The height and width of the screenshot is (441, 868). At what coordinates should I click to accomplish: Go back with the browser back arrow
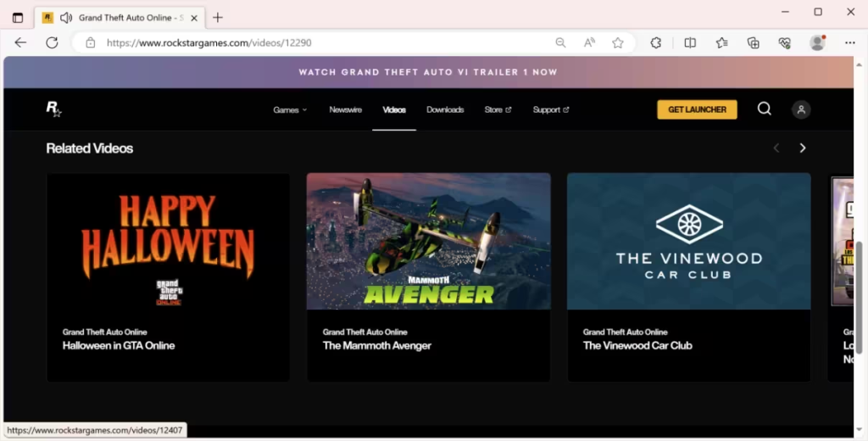(x=20, y=42)
